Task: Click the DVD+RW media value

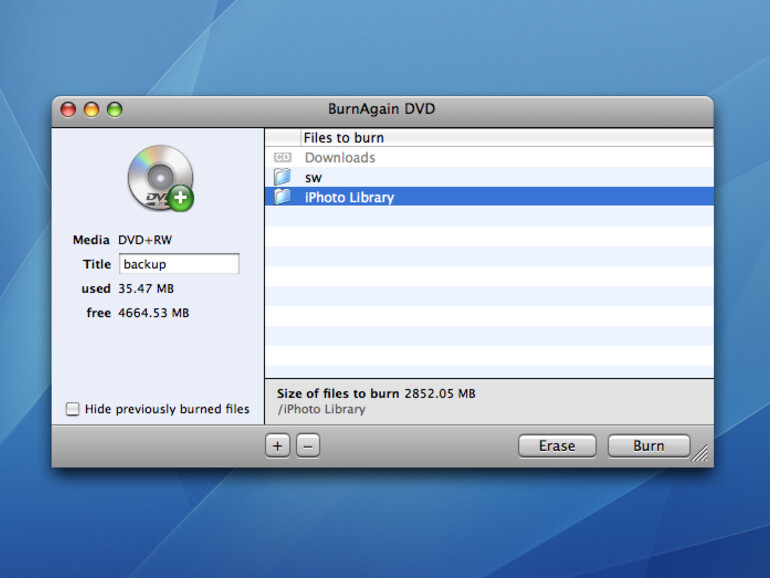Action: 145,240
